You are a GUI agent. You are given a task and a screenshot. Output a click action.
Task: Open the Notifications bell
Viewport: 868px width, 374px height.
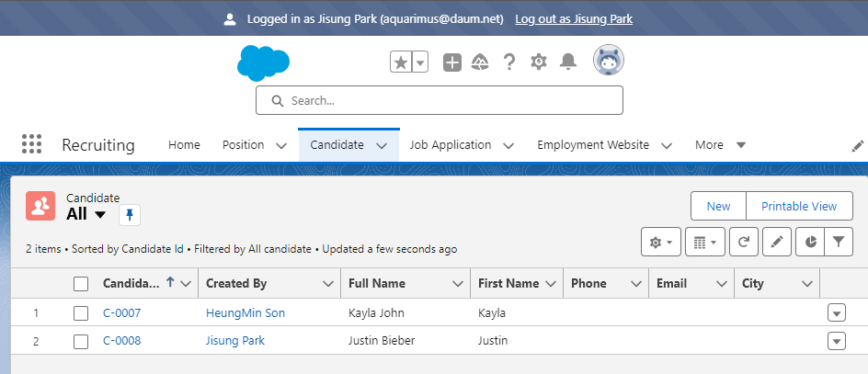point(568,62)
